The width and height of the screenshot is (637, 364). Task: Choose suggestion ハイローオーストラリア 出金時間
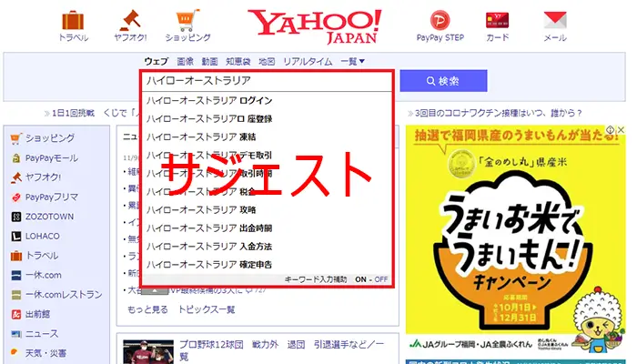tap(267, 228)
